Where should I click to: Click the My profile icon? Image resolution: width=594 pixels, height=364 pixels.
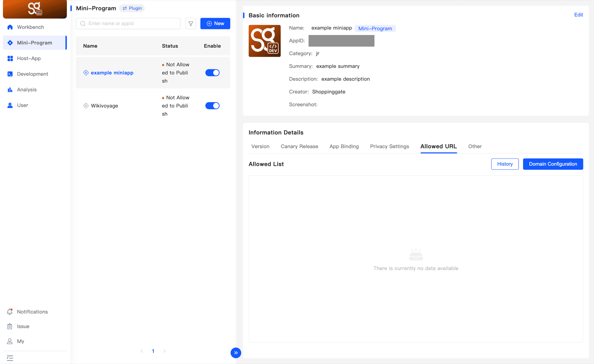click(x=10, y=341)
